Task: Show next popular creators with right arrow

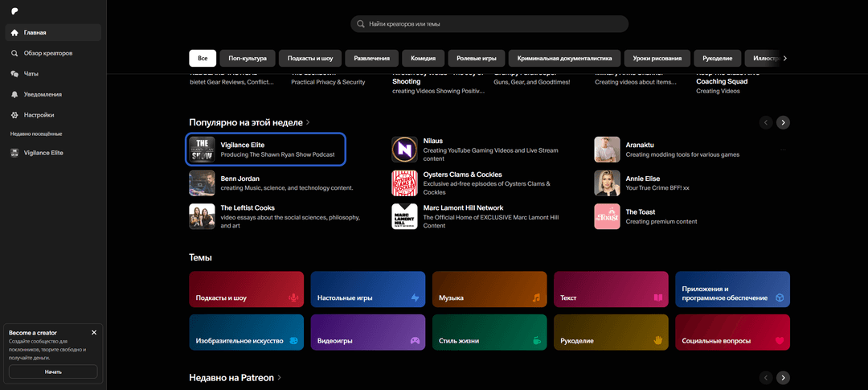Action: coord(783,122)
